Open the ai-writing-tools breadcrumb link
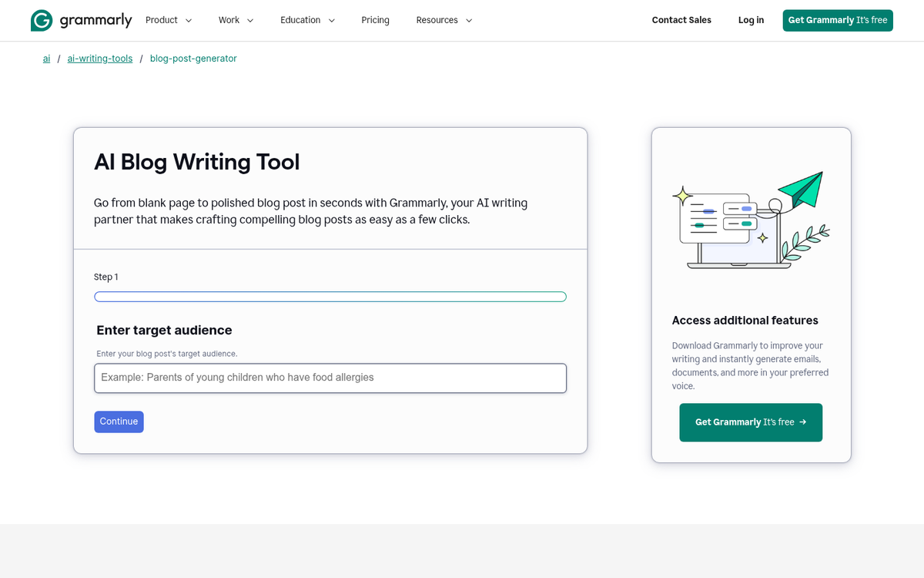 pos(99,58)
